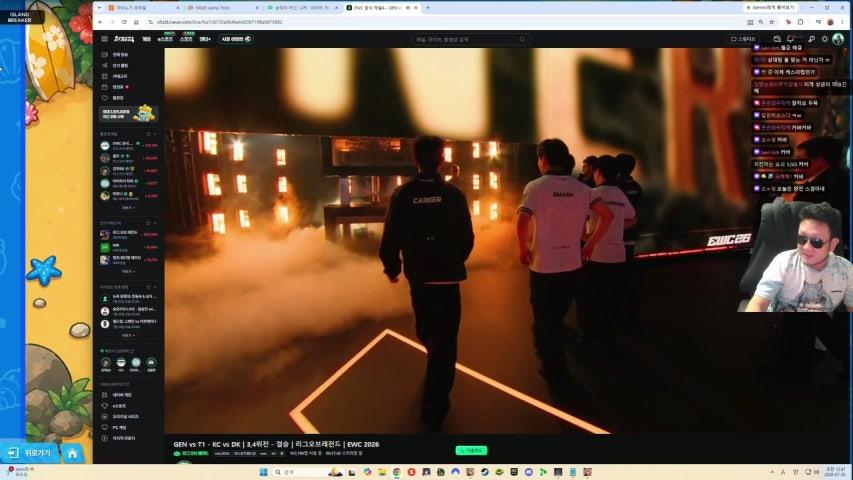Click the first partner streamer avatar
This screenshot has width=853, height=480.
coord(106,362)
